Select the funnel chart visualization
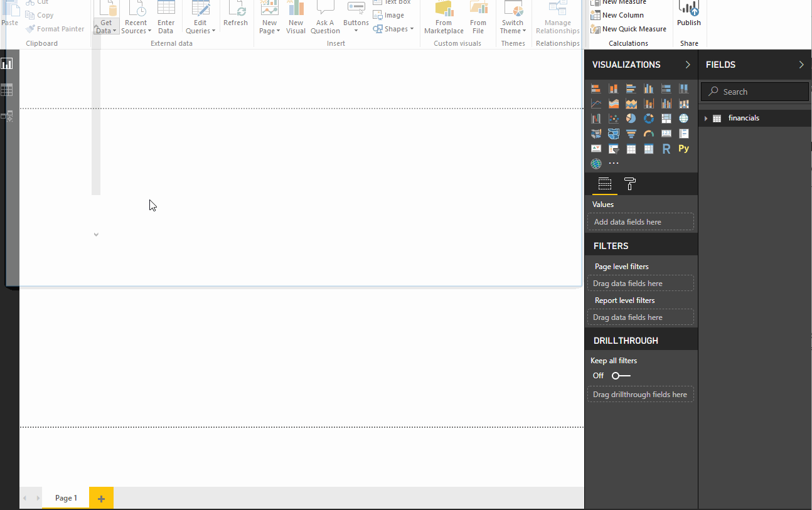Image resolution: width=812 pixels, height=510 pixels. tap(631, 134)
